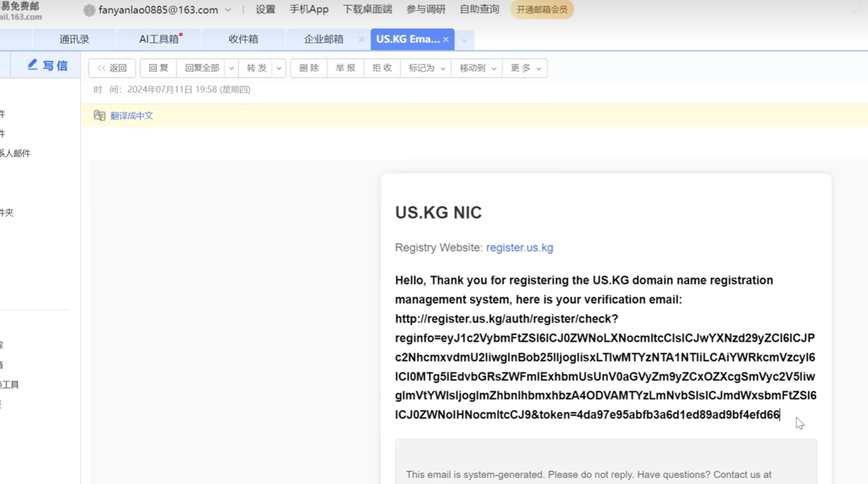This screenshot has width=868, height=484.
Task: Click the US.KG NIC heading
Action: [439, 212]
